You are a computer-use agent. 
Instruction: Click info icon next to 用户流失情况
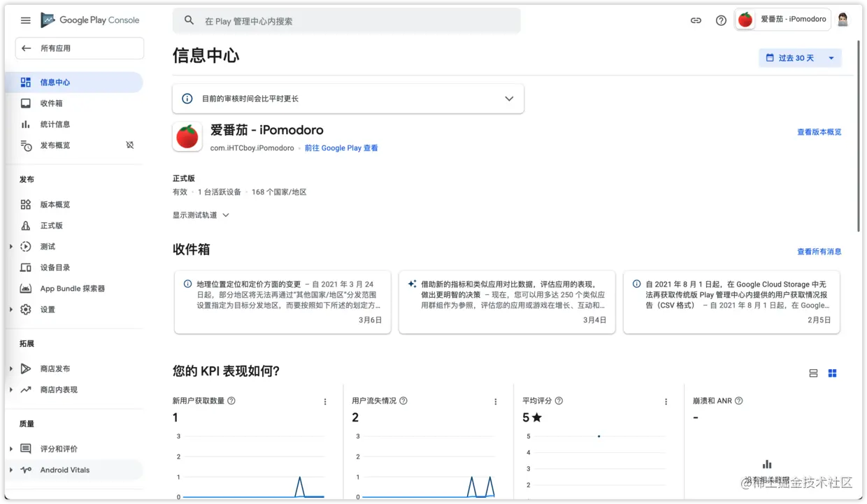pyautogui.click(x=403, y=401)
